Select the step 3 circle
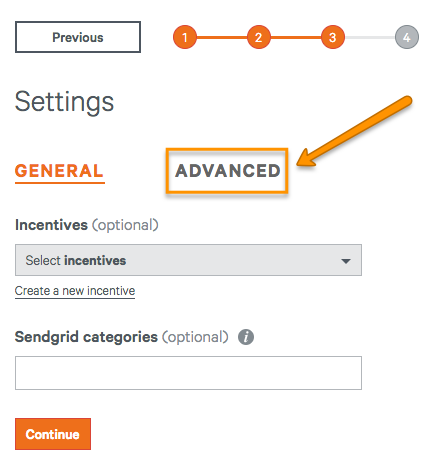Image resolution: width=444 pixels, height=474 pixels. tap(333, 37)
